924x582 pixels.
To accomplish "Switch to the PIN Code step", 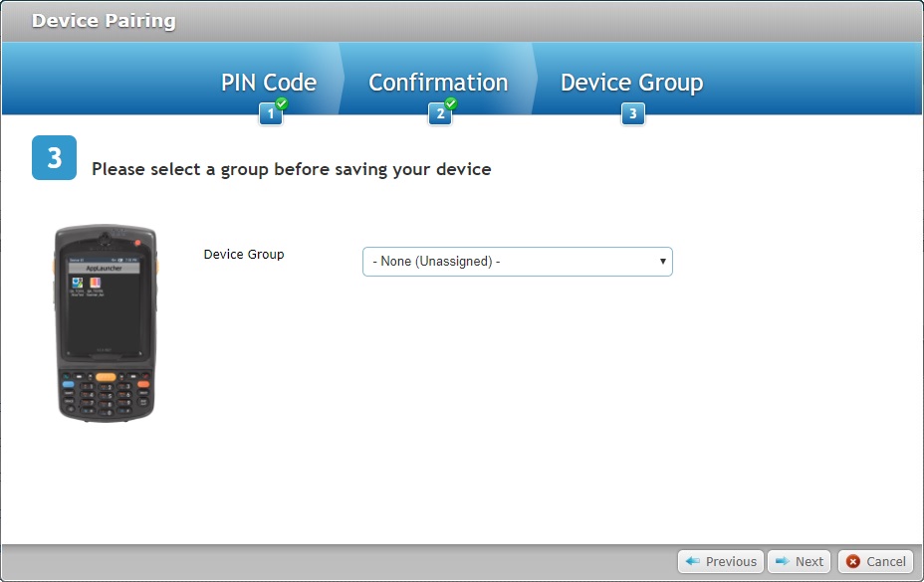I will [x=268, y=83].
